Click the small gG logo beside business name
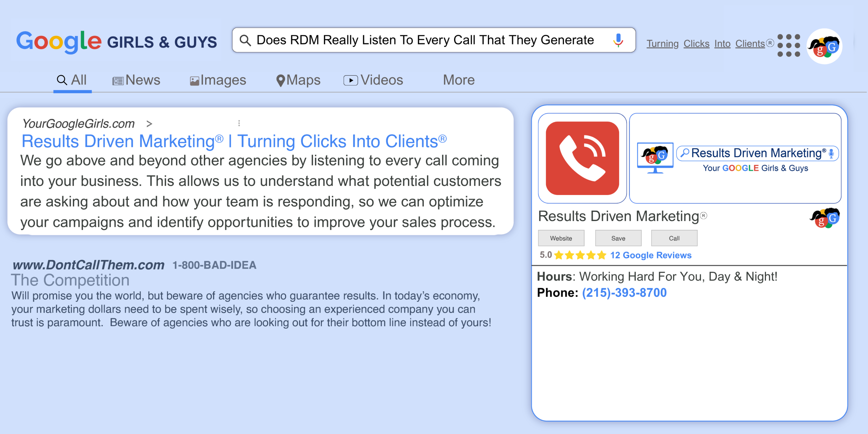 [x=825, y=218]
